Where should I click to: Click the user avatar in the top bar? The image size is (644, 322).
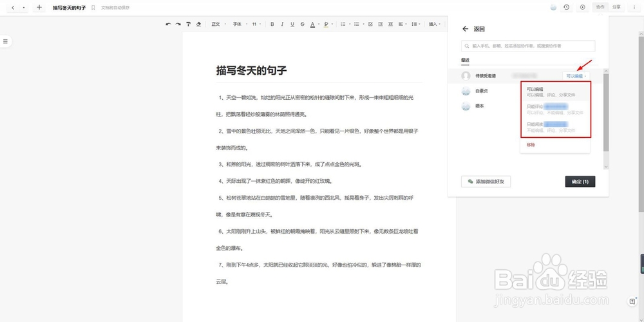pos(554,7)
